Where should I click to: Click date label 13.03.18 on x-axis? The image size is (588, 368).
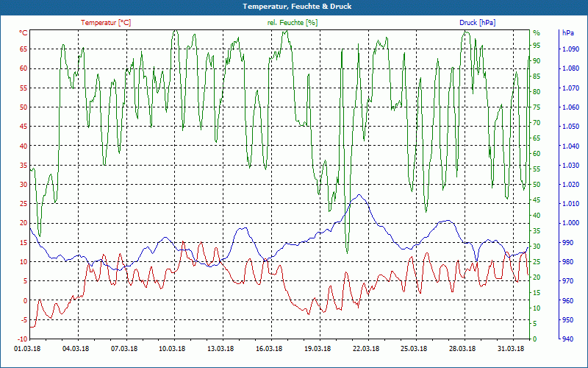(x=220, y=348)
